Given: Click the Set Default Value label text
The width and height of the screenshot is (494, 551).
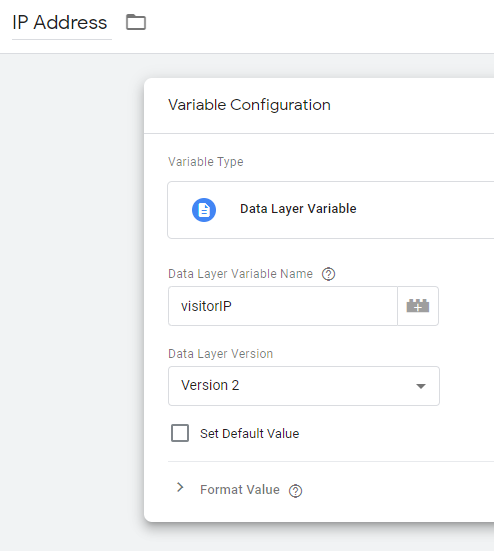Looking at the screenshot, I should [x=249, y=434].
